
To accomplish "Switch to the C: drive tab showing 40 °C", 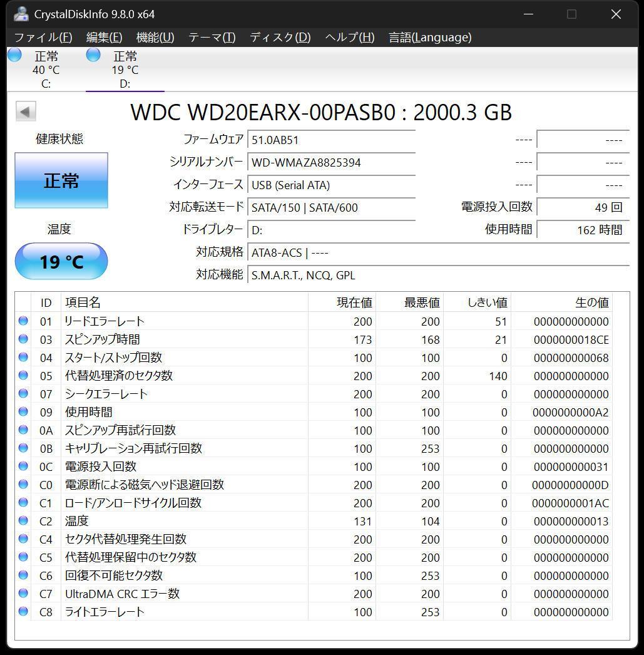I will (46, 70).
